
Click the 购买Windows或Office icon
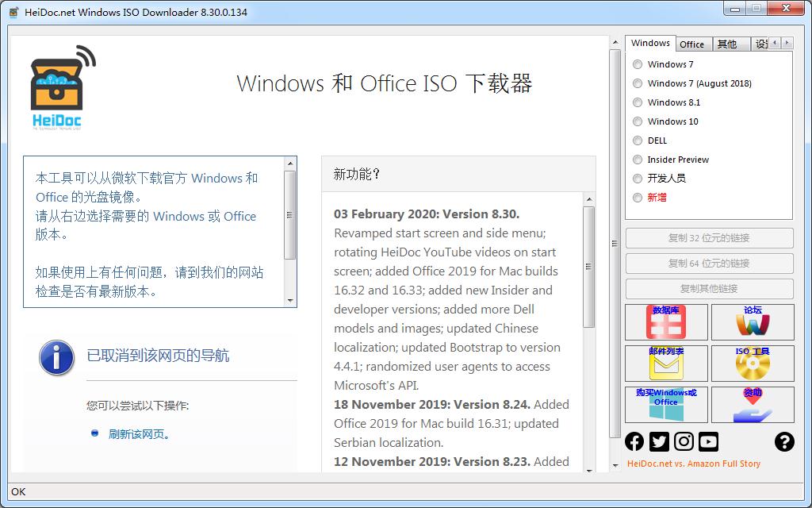click(666, 404)
